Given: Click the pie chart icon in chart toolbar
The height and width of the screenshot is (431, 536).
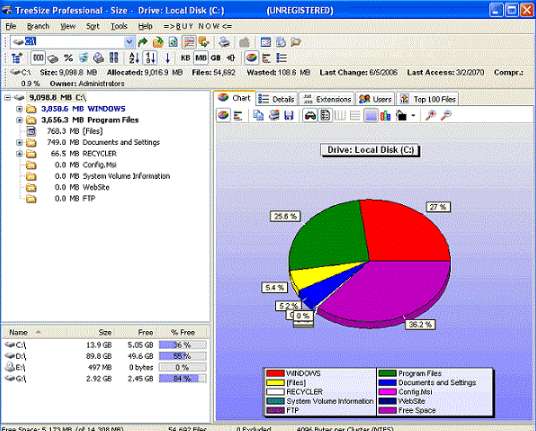Looking at the screenshot, I should tap(223, 115).
